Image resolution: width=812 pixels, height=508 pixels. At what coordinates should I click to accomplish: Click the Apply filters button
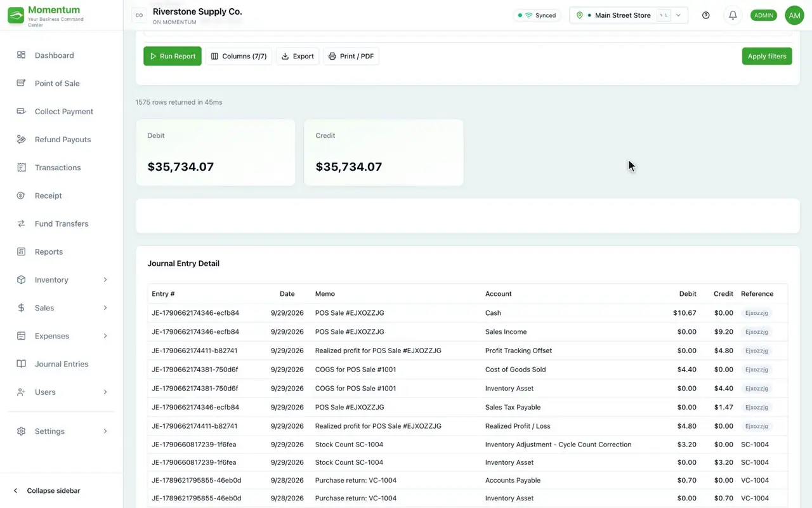[x=767, y=56]
